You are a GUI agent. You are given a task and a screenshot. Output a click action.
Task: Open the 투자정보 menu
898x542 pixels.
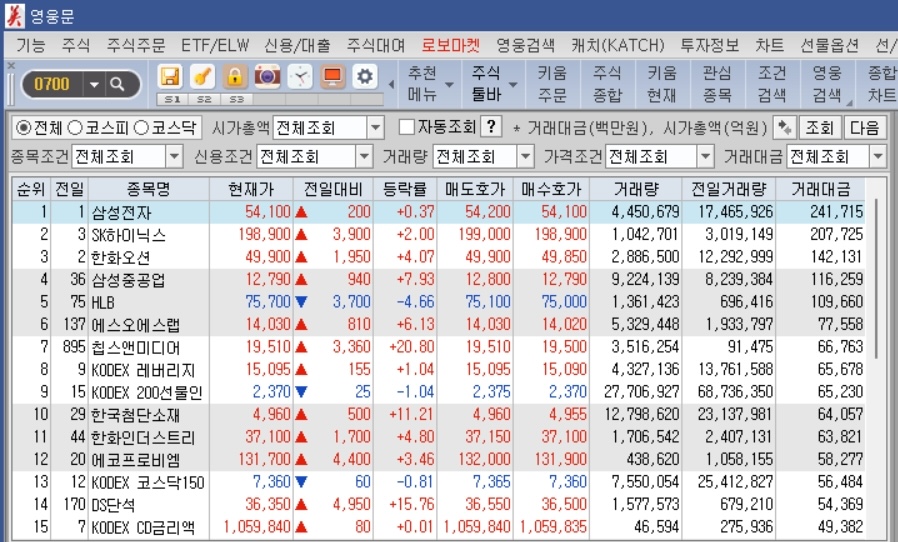click(710, 45)
